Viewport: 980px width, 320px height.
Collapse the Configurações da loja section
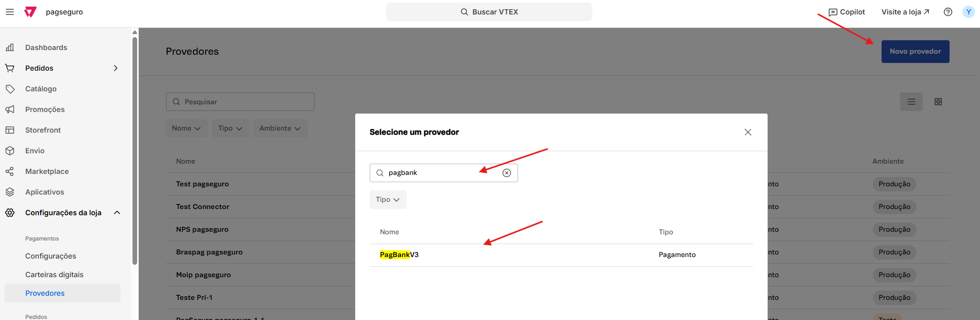pyautogui.click(x=117, y=213)
